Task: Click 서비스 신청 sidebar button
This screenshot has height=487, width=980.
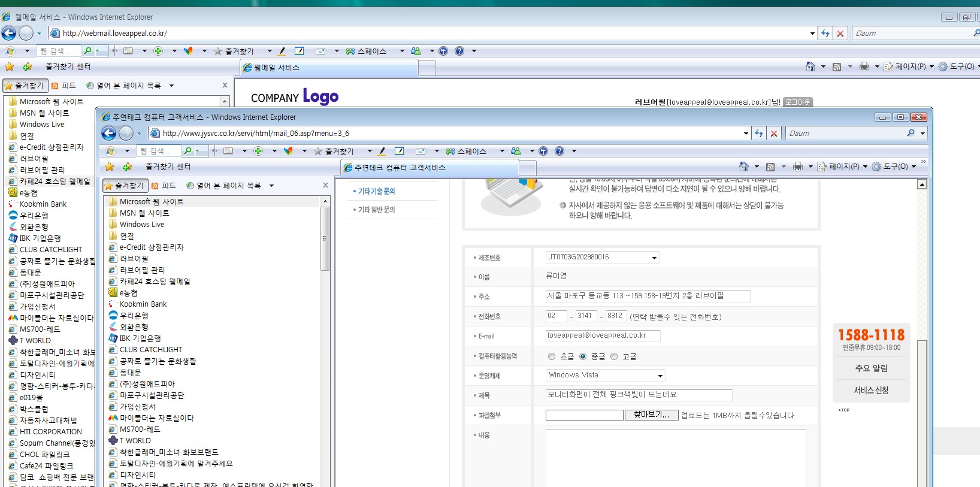Action: pyautogui.click(x=871, y=391)
